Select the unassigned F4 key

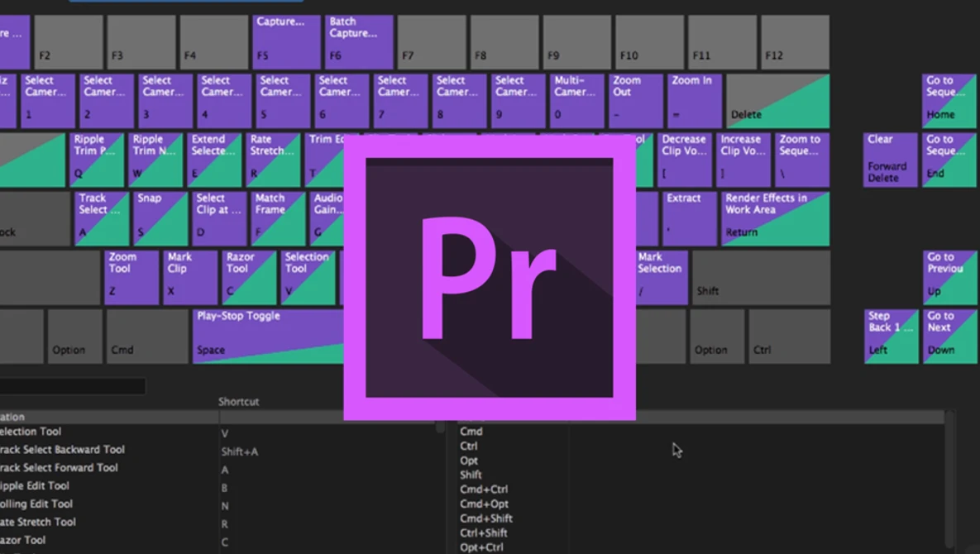[x=213, y=42]
